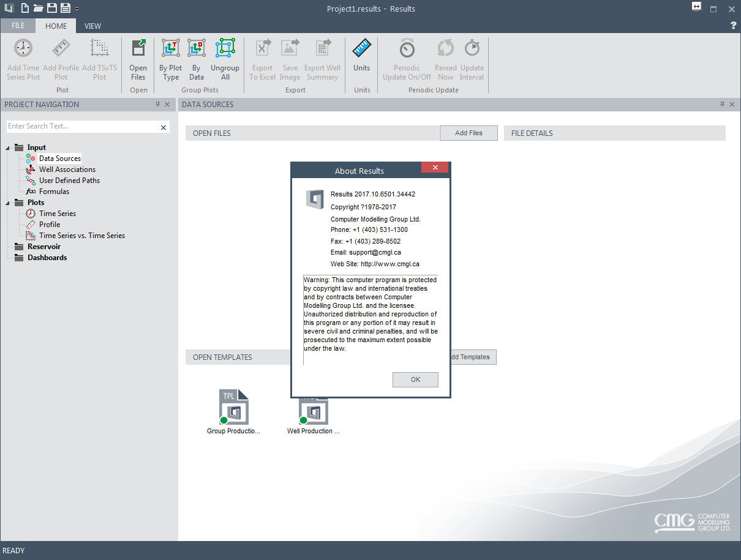Viewport: 741px width, 560px height.
Task: Select Data Sources in the navigation tree
Action: [60, 159]
